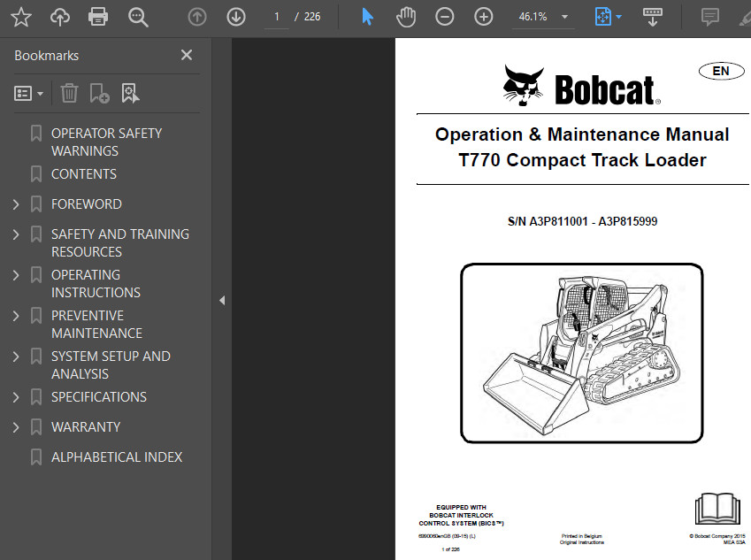Click the Bobcat logo on page

581,86
